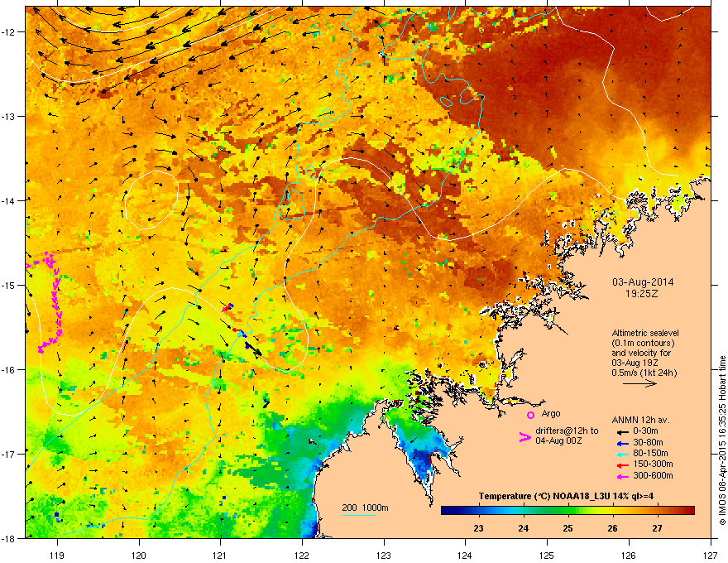Viewport: 728px width, 563px height.
Task: Click the "150-300m" depth label
Action: (x=653, y=464)
